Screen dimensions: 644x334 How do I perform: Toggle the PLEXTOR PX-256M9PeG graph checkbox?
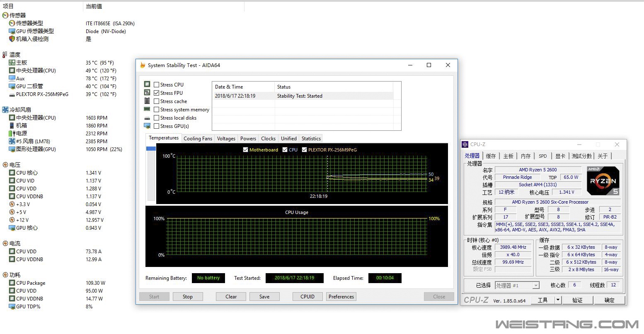tap(305, 150)
